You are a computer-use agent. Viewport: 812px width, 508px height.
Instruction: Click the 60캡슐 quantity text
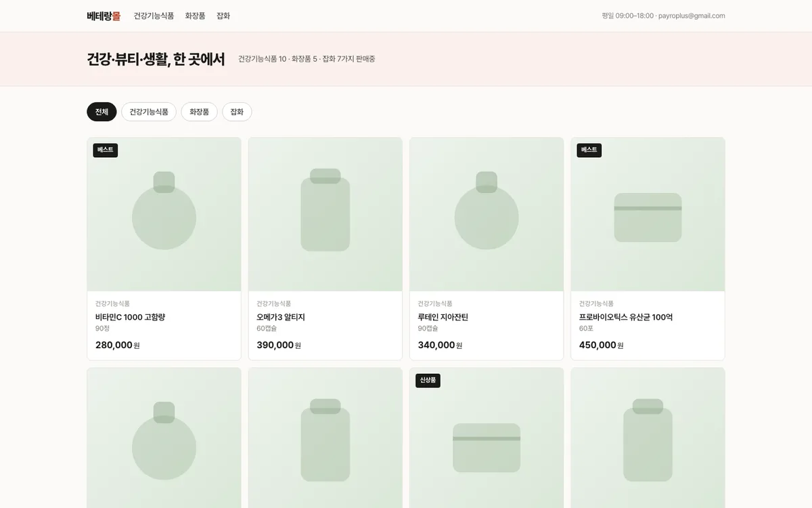coord(267,329)
